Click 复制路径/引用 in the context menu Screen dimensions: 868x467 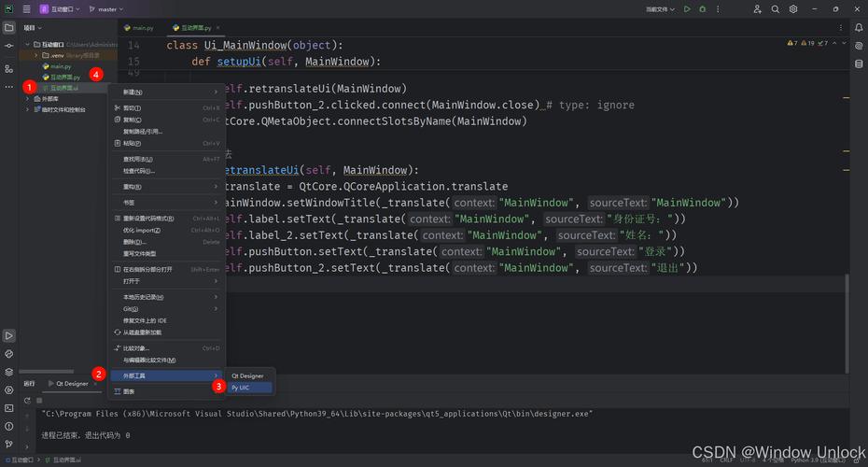click(x=143, y=131)
